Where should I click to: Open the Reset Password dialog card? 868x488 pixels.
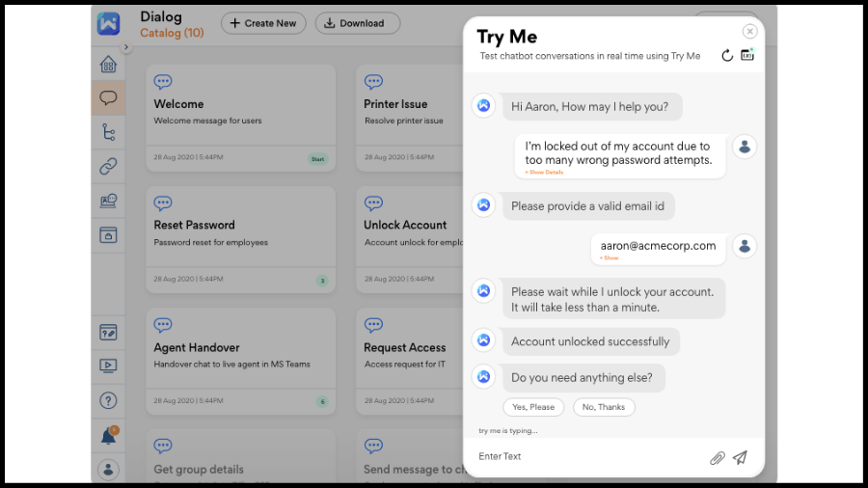click(240, 238)
